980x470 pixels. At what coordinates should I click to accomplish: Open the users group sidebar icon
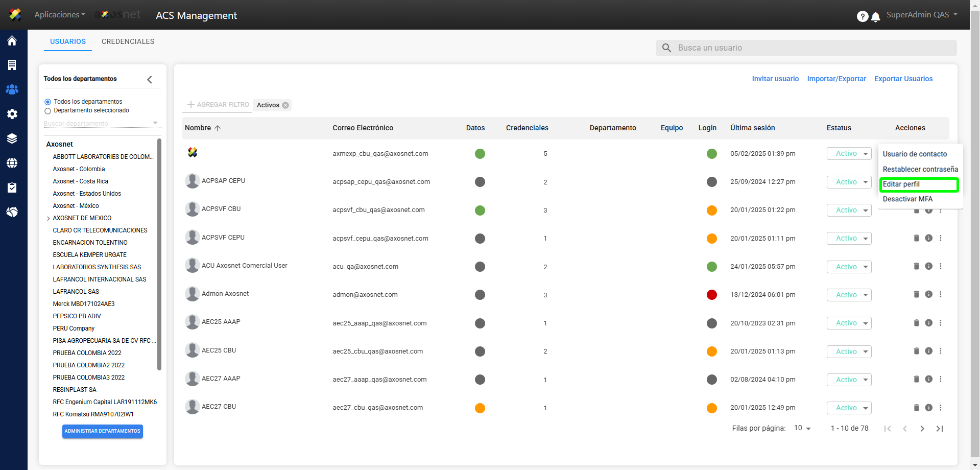pyautogui.click(x=12, y=89)
